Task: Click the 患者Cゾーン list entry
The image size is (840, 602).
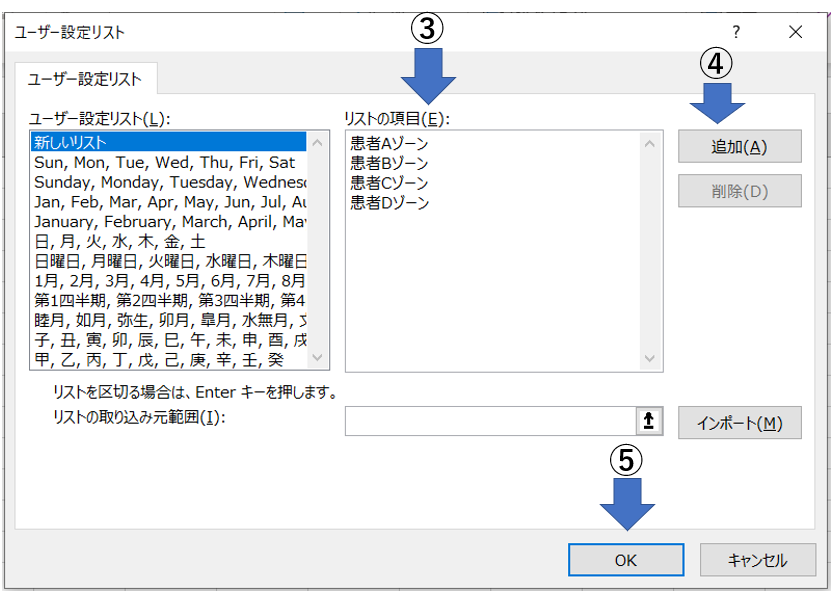Action: click(x=389, y=183)
